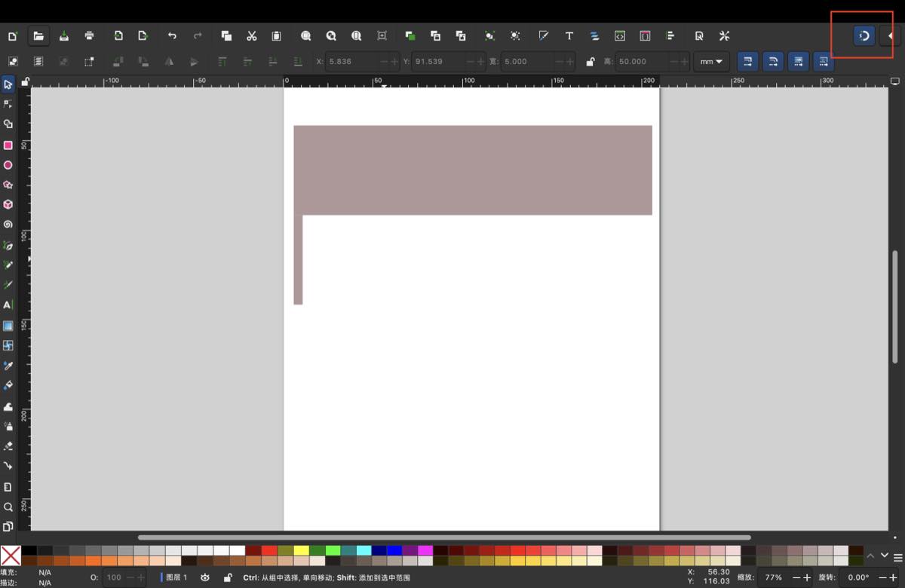The width and height of the screenshot is (905, 588).
Task: Expand the snapping options arrow
Action: tap(891, 35)
